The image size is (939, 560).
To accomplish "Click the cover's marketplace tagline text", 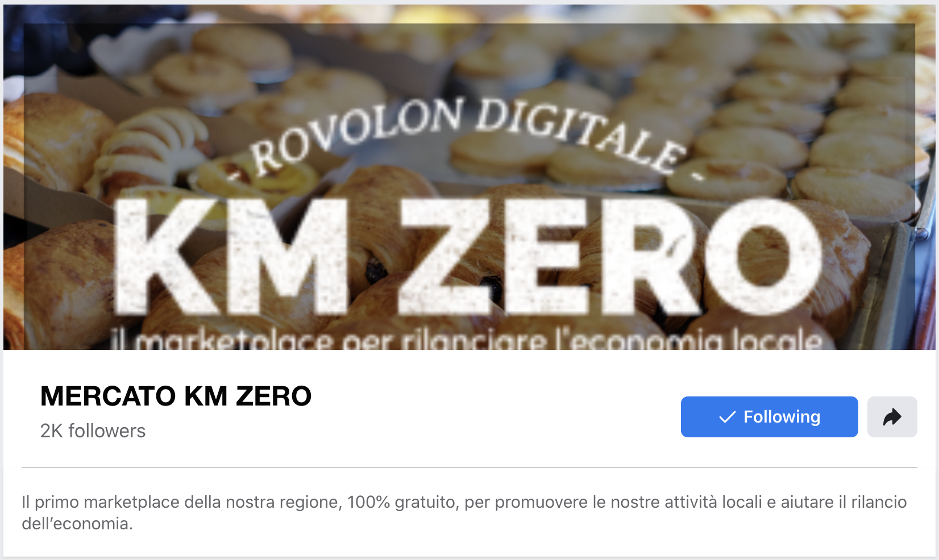I will click(467, 340).
